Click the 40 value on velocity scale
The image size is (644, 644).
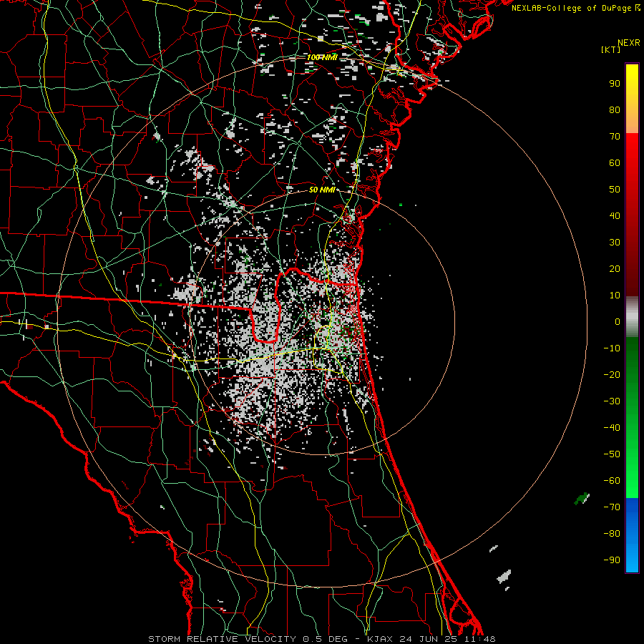click(615, 216)
